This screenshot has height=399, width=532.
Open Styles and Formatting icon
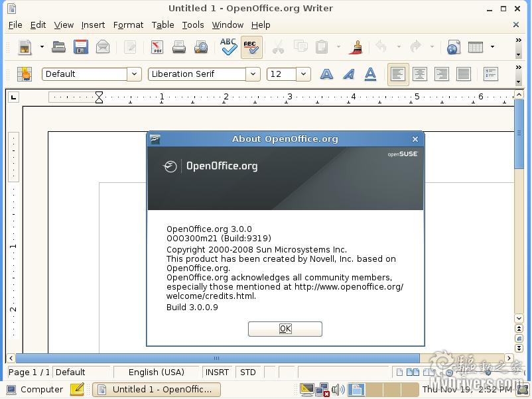(x=25, y=74)
